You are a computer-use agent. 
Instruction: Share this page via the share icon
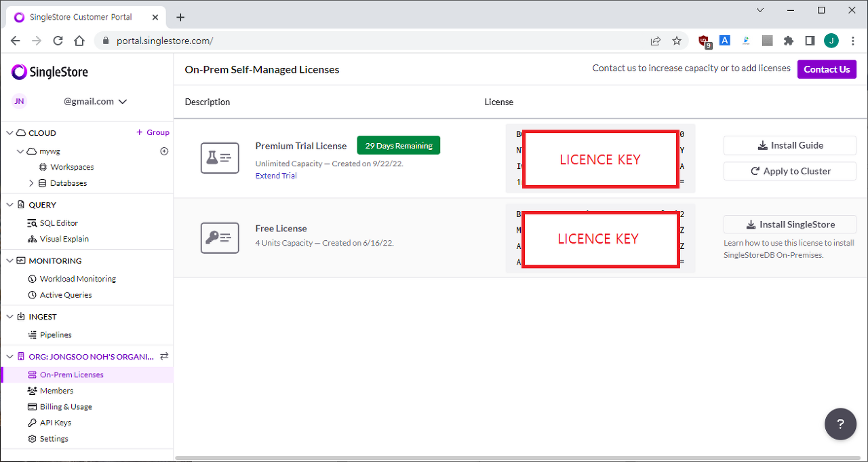point(655,41)
